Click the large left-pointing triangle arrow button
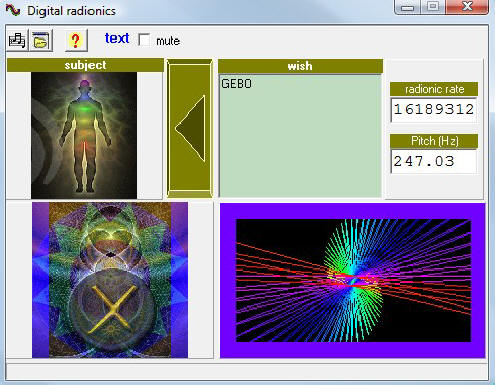495x385 pixels. point(190,128)
